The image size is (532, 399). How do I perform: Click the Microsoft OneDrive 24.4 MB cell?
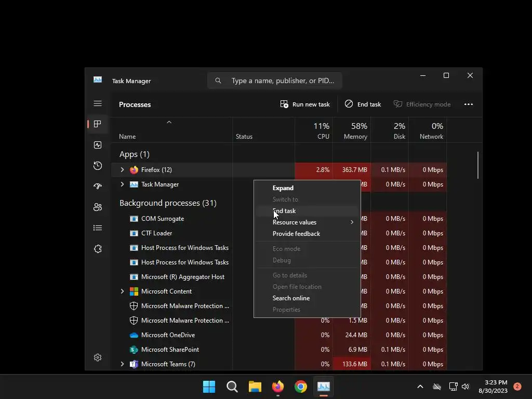(352, 335)
